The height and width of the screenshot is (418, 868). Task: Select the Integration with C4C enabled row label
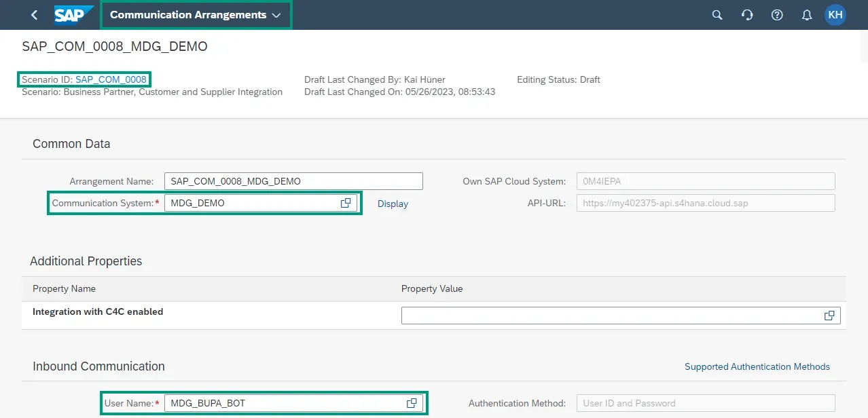98,311
